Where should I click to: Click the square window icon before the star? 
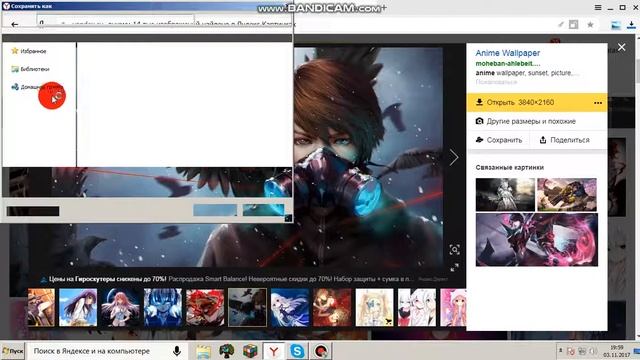pyautogui.click(x=573, y=25)
